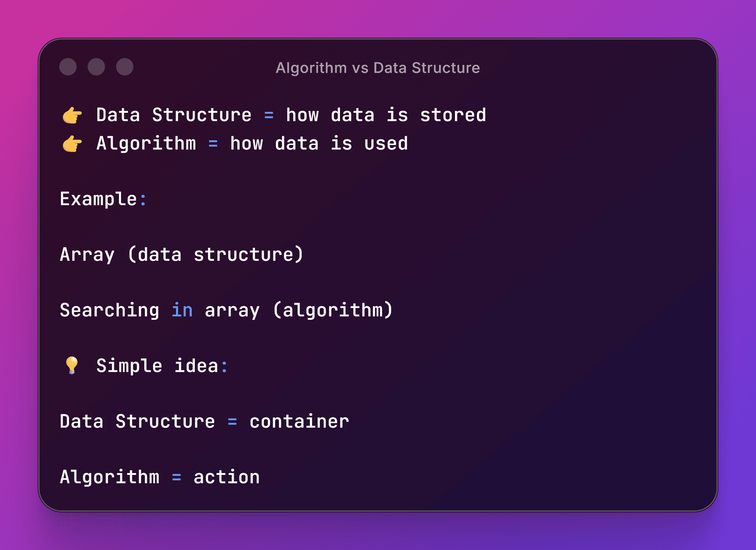Click the rightmost gray window dot
Viewport: 756px width, 550px height.
tap(125, 67)
